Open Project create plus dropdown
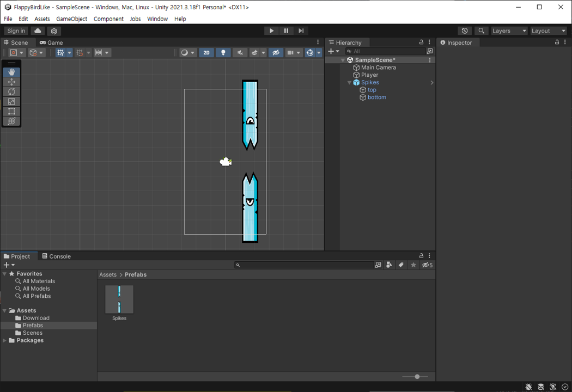Image resolution: width=572 pixels, height=392 pixels. 9,265
